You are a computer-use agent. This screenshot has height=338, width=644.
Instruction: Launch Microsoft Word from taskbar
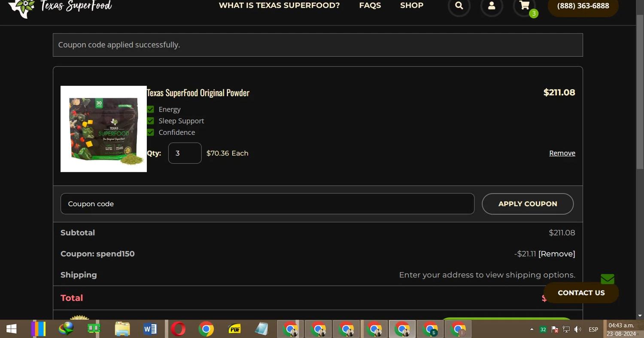coord(150,329)
